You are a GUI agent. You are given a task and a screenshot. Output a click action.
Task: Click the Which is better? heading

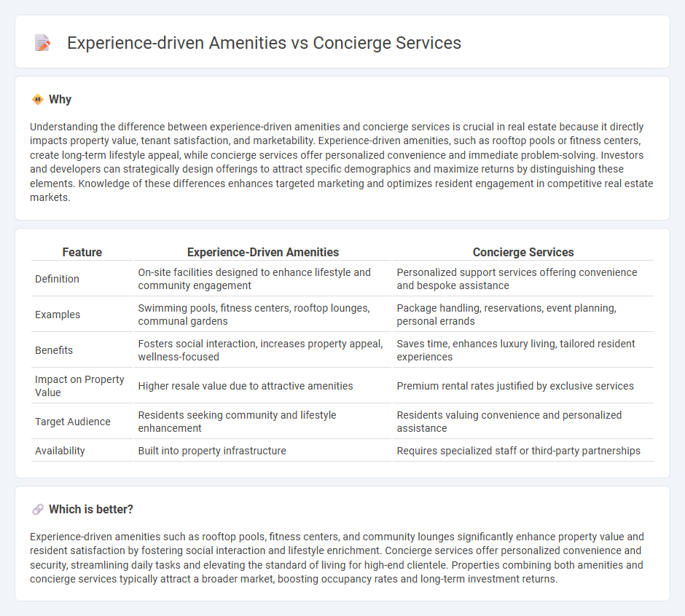91,510
